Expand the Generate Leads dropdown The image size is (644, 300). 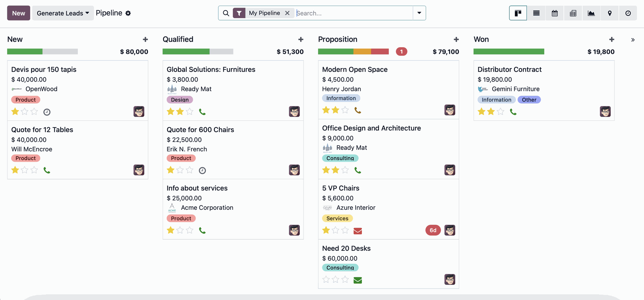pos(63,13)
